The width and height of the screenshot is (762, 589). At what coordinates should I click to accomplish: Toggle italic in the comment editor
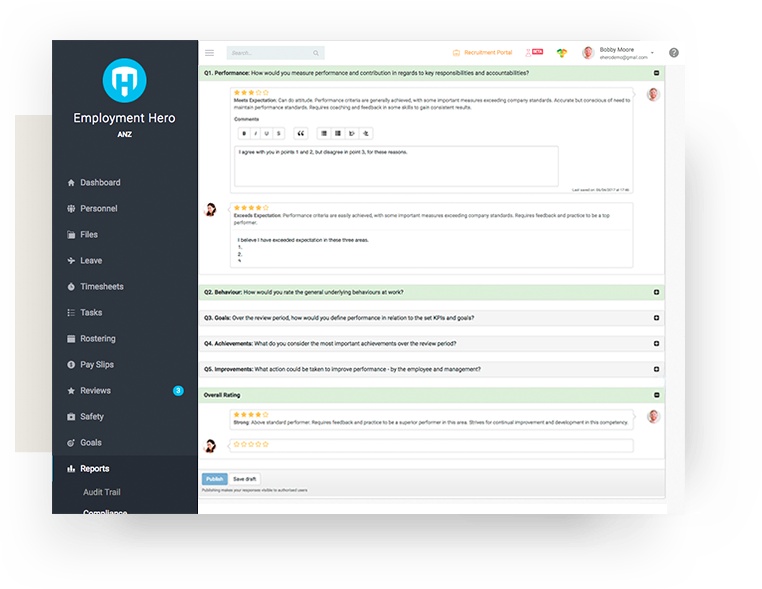pos(256,134)
